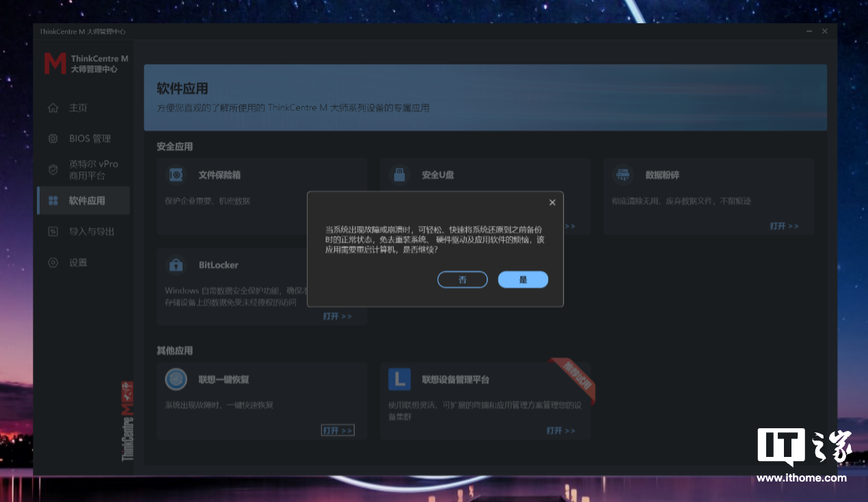Select the 安全U盘 lock icon
868x502 pixels.
click(400, 175)
